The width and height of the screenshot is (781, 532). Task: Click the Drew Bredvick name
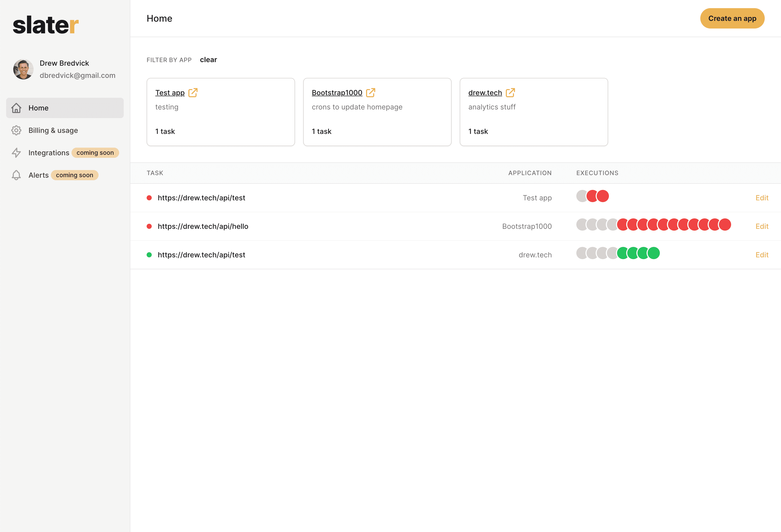(64, 63)
